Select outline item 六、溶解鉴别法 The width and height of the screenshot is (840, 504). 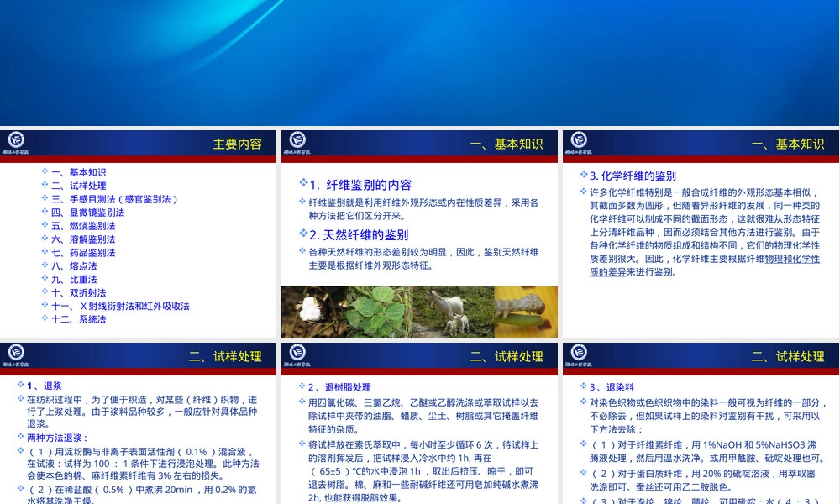coord(83,239)
